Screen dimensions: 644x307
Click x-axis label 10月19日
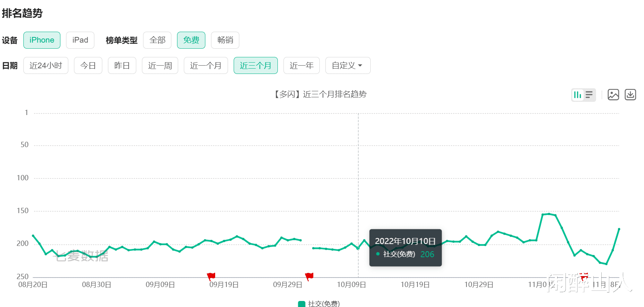click(415, 285)
